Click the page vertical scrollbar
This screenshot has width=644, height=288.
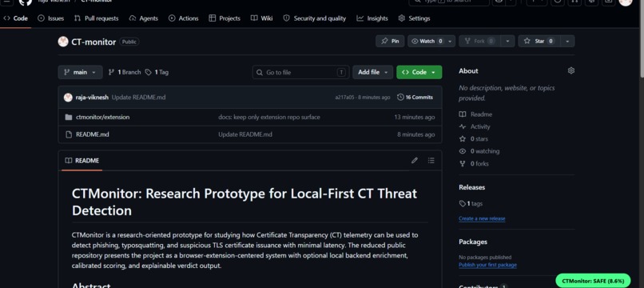(641, 39)
